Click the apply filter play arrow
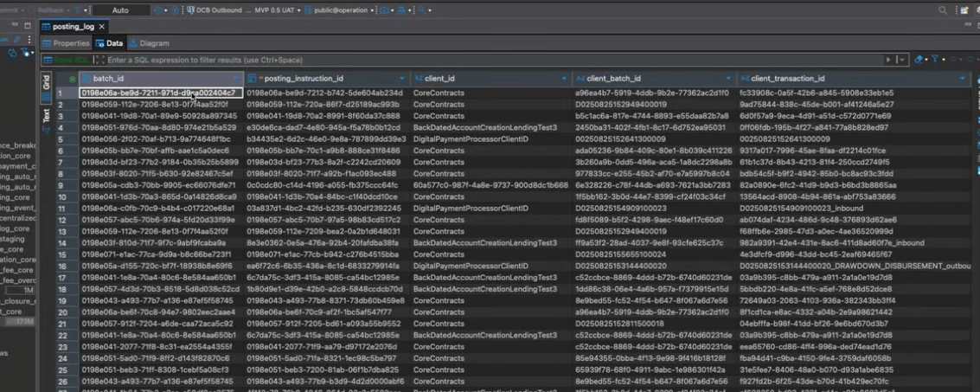This screenshot has height=392, width=980. pyautogui.click(x=888, y=60)
